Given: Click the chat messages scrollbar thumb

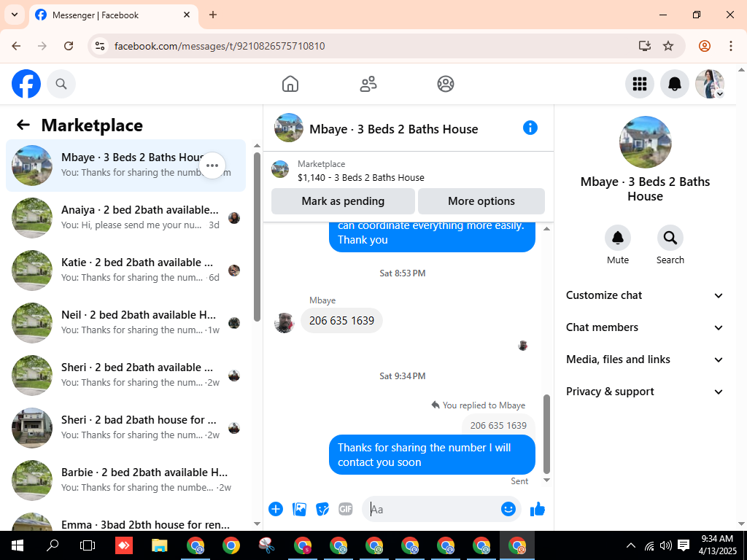Looking at the screenshot, I should pos(546,434).
